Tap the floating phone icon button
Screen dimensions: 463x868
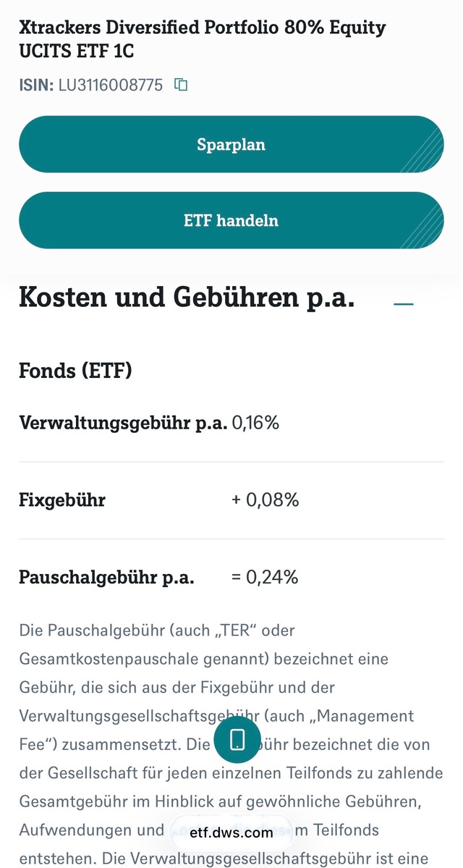tap(237, 740)
